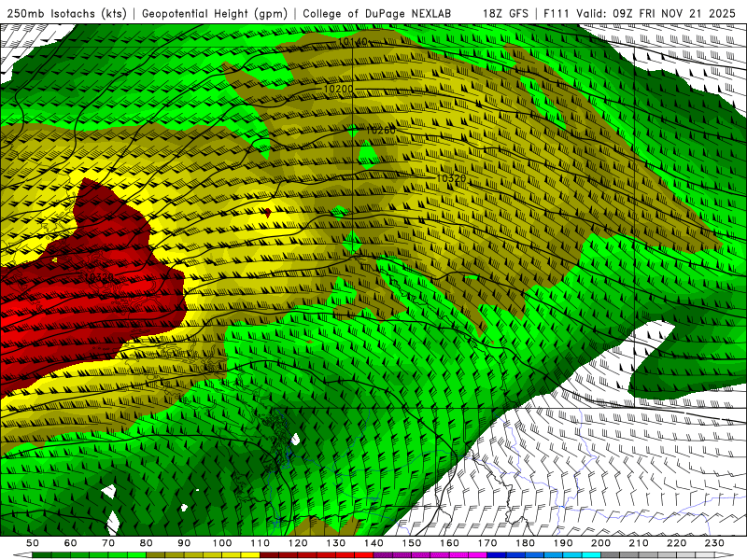Image resolution: width=747 pixels, height=560 pixels.
Task: Select the magenta color bar segment under 160
Action: coord(458,555)
